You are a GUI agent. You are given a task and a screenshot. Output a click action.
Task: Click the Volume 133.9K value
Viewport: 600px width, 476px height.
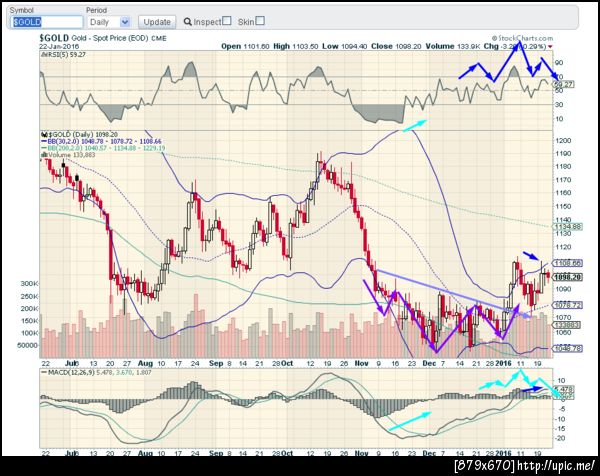pos(452,46)
